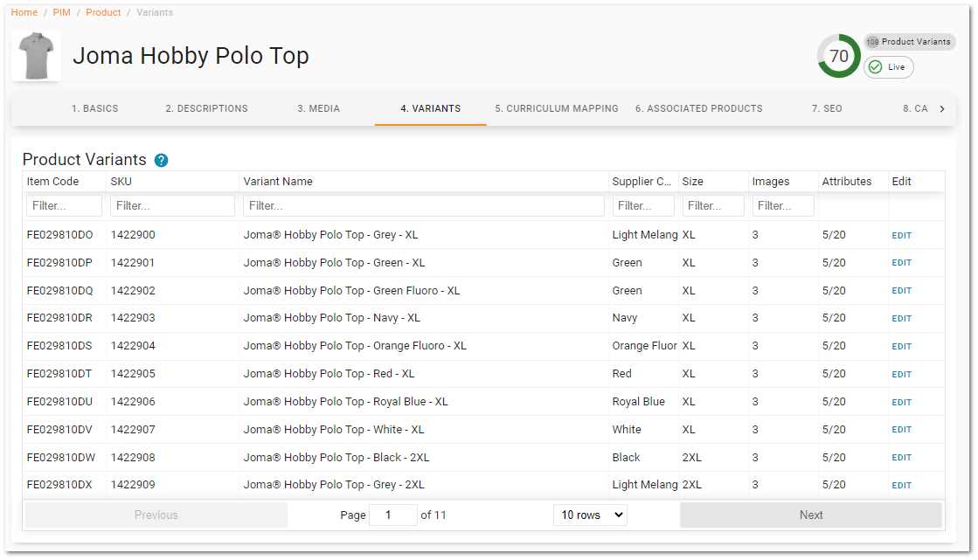The image size is (978, 560).
Task: Open the PIM breadcrumb link
Action: 62,12
